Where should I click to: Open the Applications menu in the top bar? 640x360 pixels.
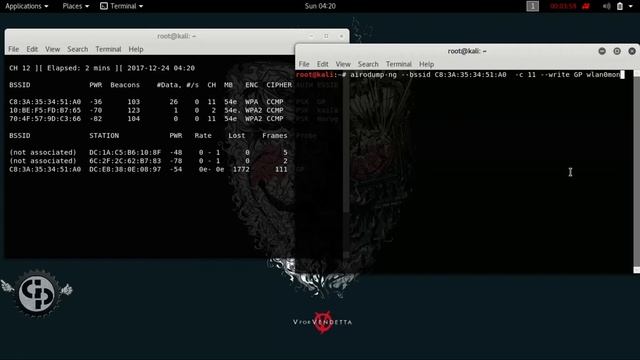click(x=27, y=6)
